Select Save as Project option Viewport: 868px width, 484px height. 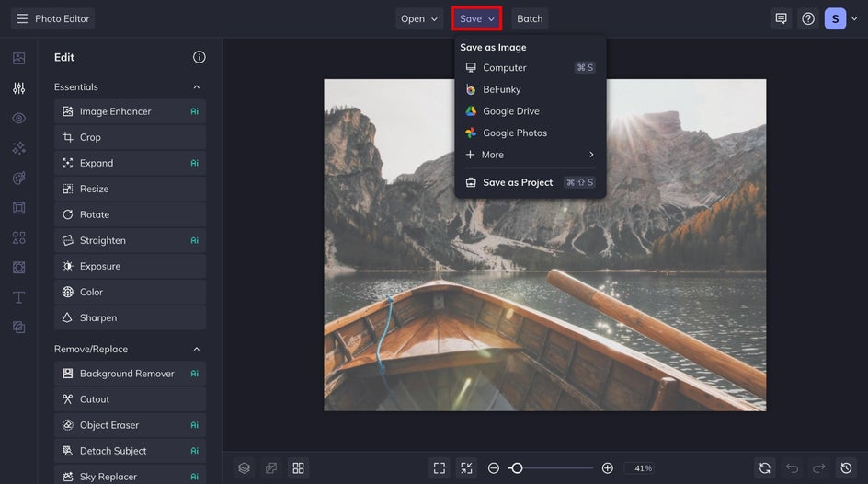pyautogui.click(x=518, y=182)
